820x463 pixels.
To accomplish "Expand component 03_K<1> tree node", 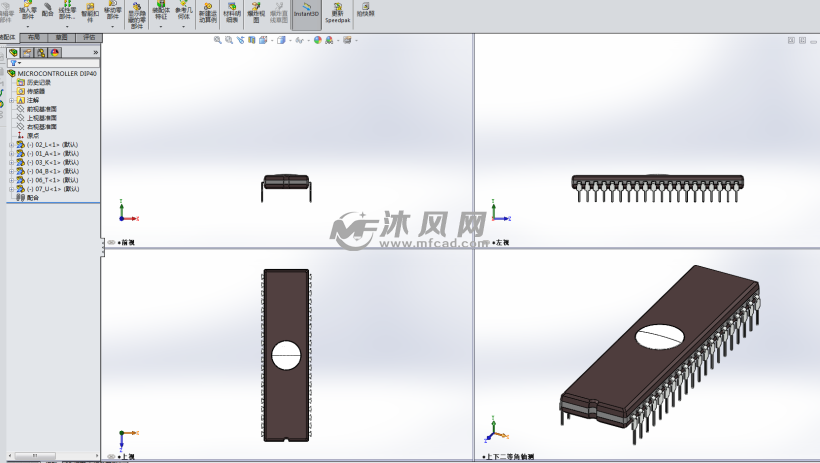I will point(12,163).
